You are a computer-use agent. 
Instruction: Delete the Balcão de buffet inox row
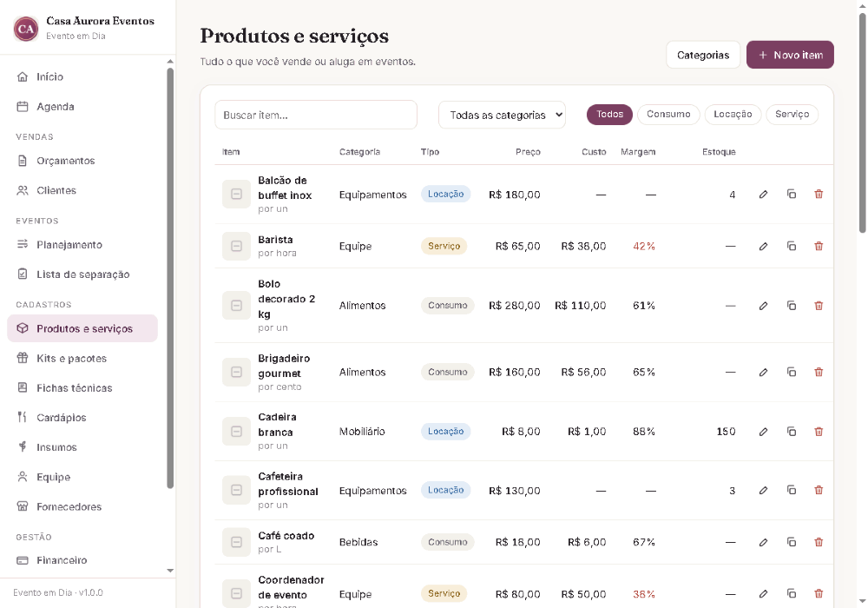[819, 195]
